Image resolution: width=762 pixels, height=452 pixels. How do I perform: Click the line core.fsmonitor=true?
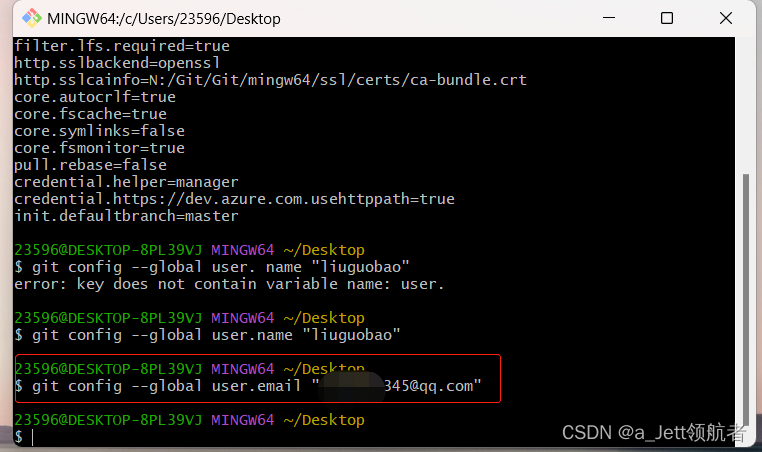(99, 148)
